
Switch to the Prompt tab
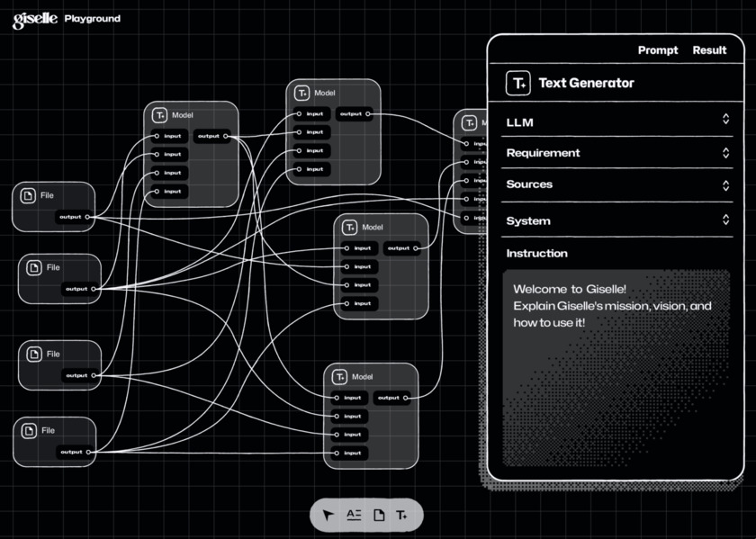[658, 50]
